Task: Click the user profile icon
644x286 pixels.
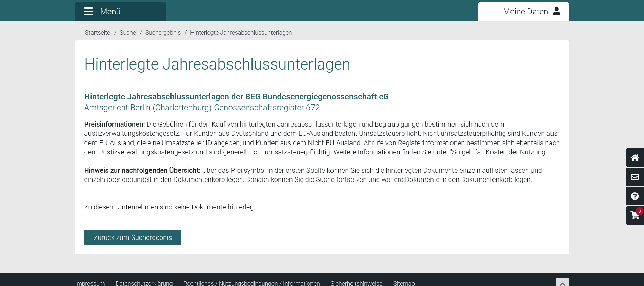Action: pos(556,12)
